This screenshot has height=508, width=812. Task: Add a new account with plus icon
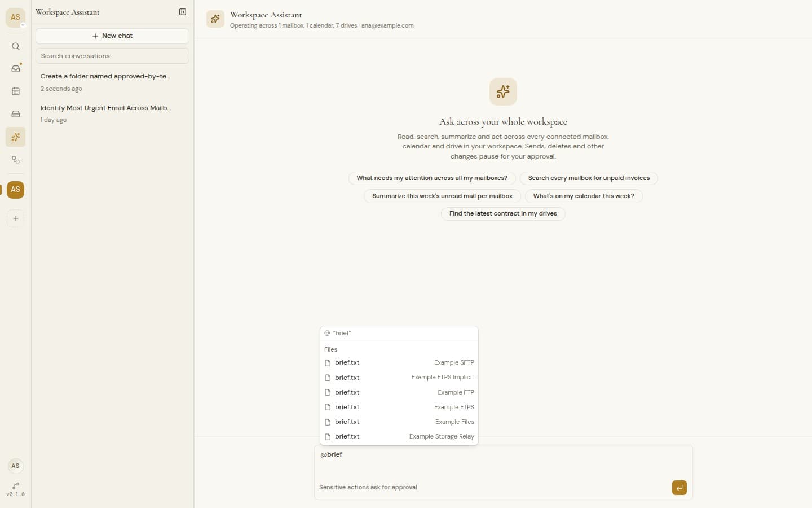[16, 218]
